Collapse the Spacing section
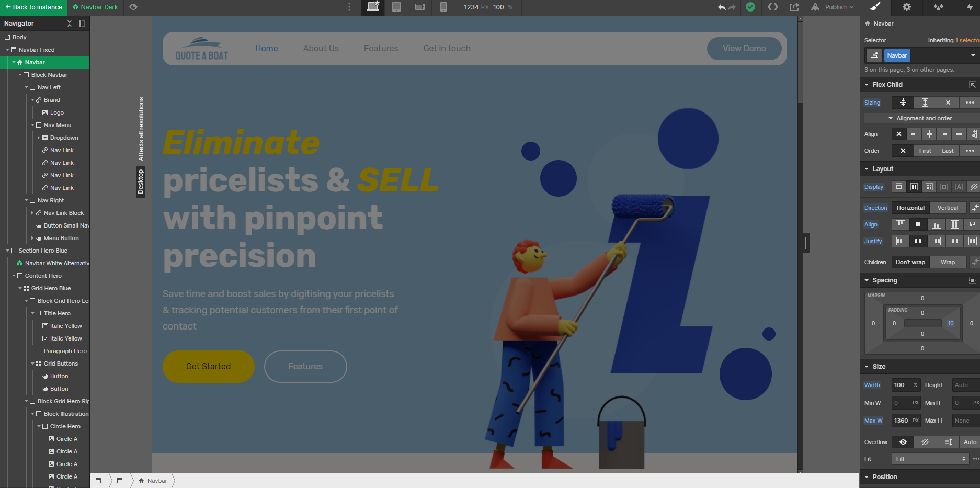Screen dimensions: 980x488 click(867, 280)
